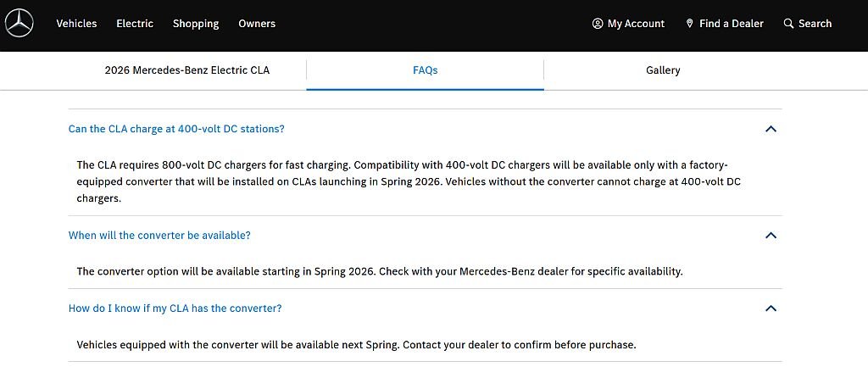
Task: Open the Electric menu
Action: click(x=135, y=24)
